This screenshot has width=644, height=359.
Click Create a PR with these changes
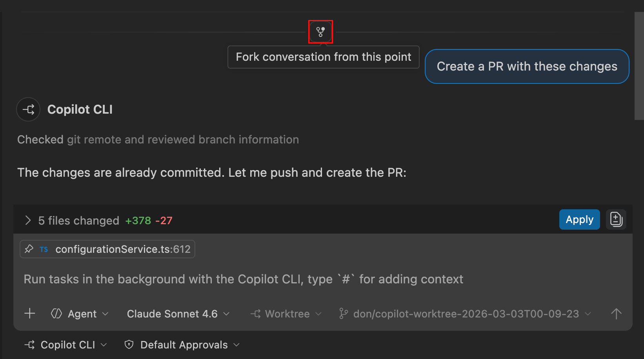(x=527, y=66)
